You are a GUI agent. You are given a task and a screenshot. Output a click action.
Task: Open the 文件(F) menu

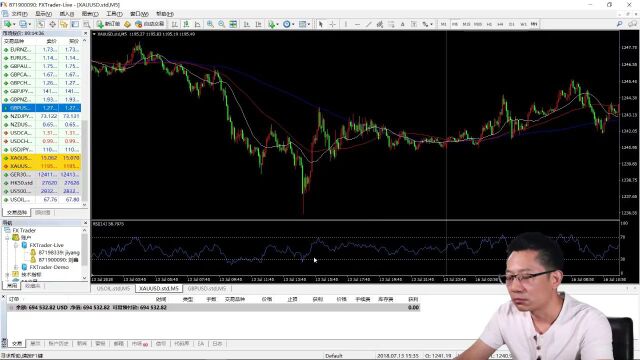point(16,14)
